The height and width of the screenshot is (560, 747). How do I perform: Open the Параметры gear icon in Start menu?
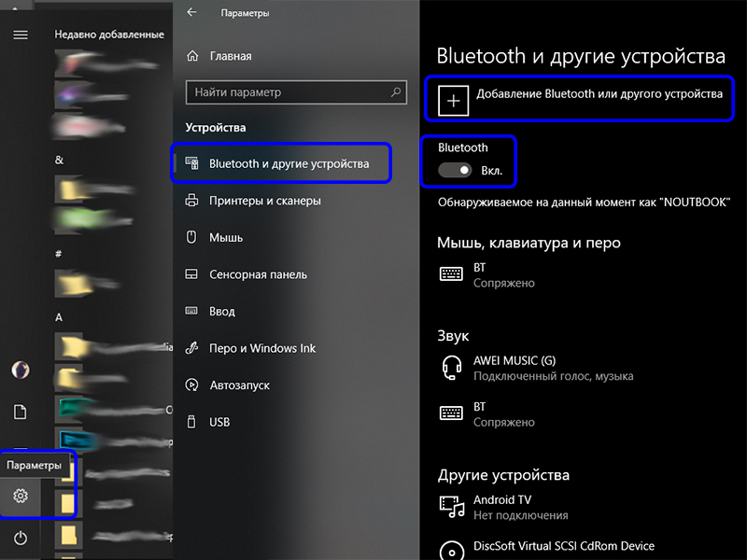(x=21, y=497)
